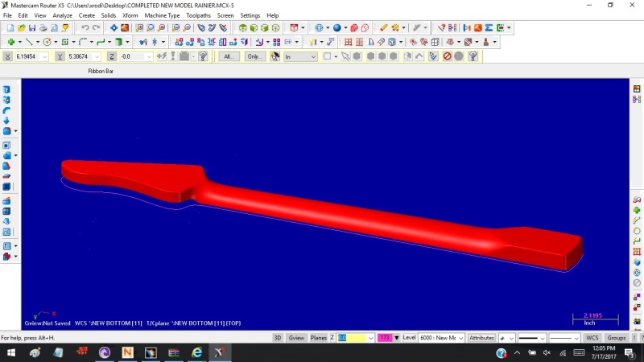Click the magenta color 173 swatch

385,338
